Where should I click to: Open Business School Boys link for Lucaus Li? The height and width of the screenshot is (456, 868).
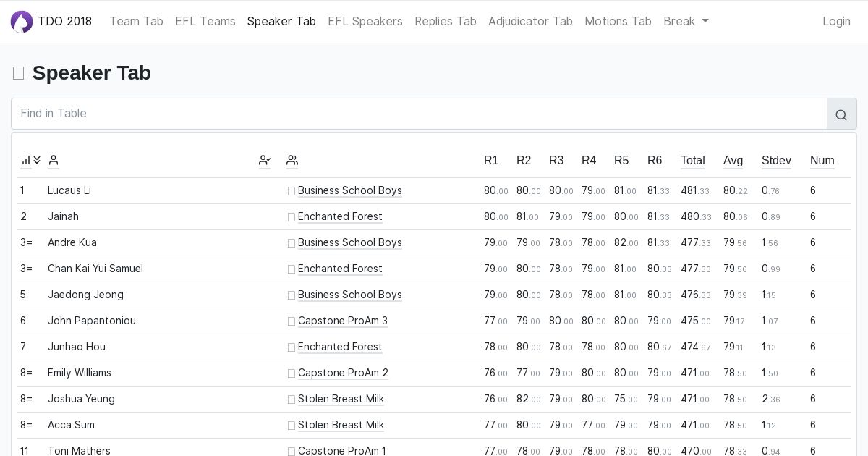coord(350,190)
